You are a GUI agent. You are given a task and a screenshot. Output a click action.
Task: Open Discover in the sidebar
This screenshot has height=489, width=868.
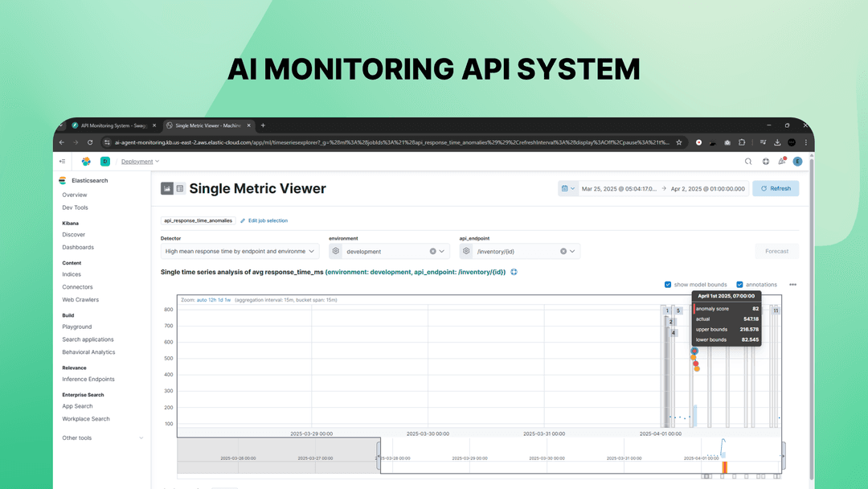coord(73,235)
